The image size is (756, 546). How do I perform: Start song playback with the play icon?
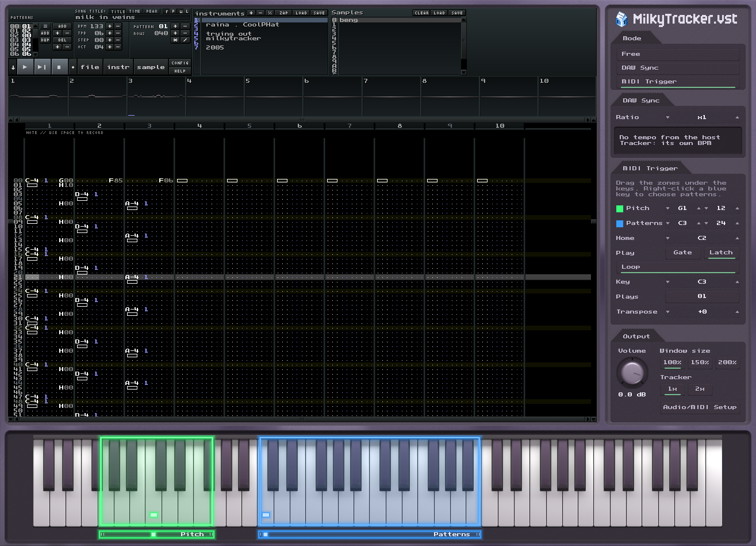coord(25,67)
